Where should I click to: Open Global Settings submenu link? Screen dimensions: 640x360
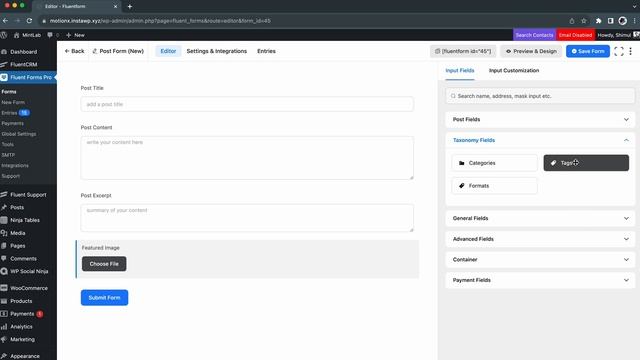point(19,134)
